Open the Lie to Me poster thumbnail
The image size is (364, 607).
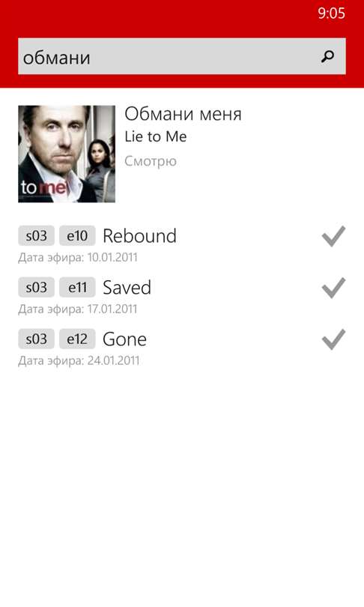click(67, 154)
